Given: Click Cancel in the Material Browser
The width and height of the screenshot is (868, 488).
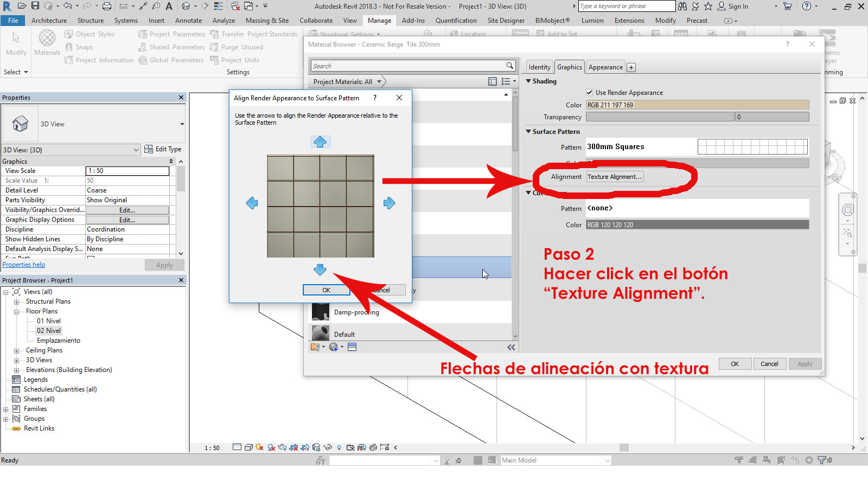Looking at the screenshot, I should click(x=769, y=364).
